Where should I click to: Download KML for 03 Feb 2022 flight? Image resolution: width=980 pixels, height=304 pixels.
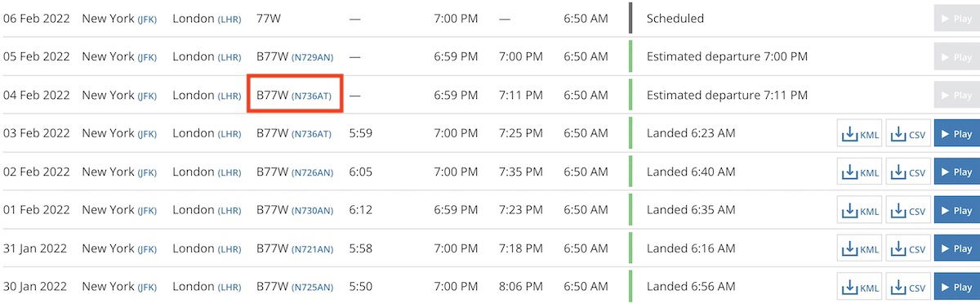click(860, 134)
